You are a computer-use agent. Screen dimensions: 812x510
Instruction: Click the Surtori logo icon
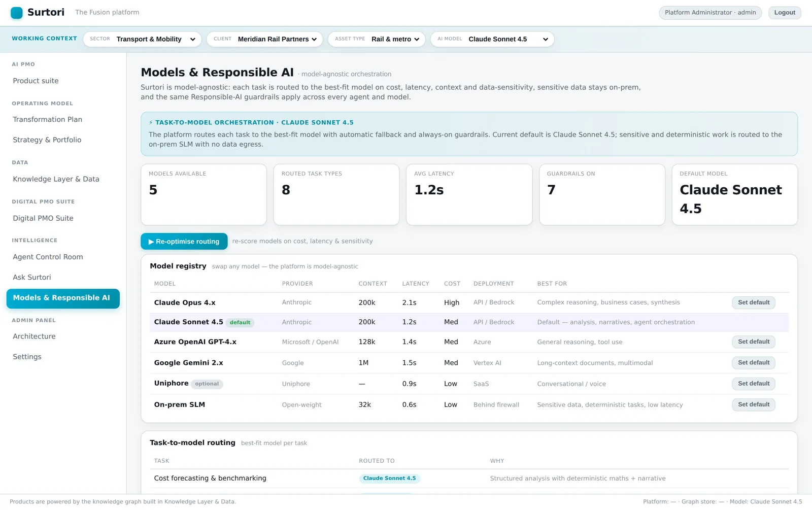tap(17, 13)
